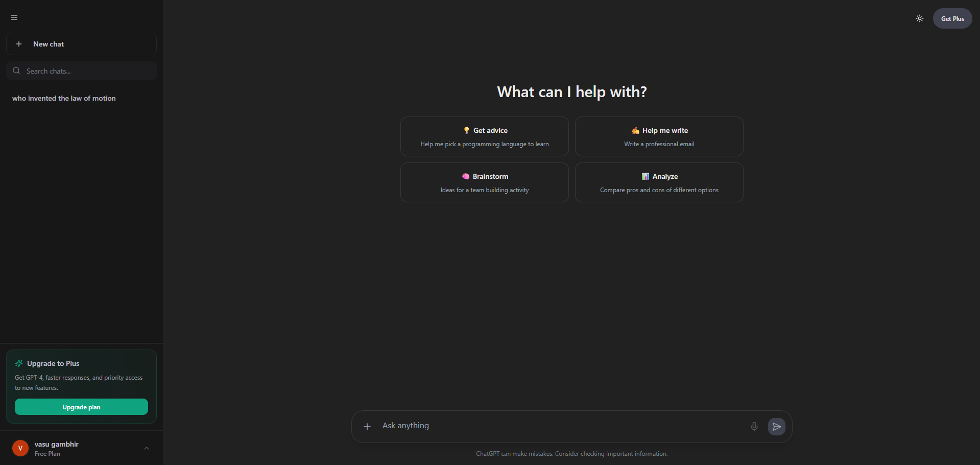The width and height of the screenshot is (980, 465).
Task: Open the Brainstorm suggestion card
Action: click(484, 182)
